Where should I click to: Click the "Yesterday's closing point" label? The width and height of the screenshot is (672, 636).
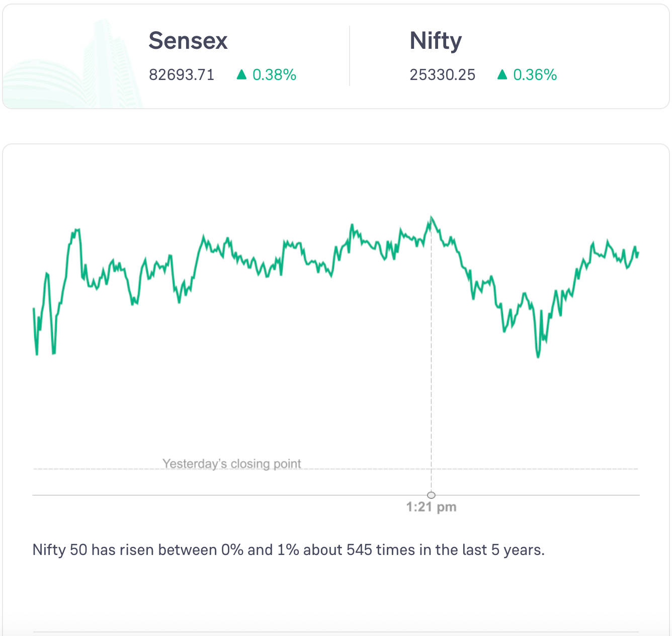click(x=232, y=463)
